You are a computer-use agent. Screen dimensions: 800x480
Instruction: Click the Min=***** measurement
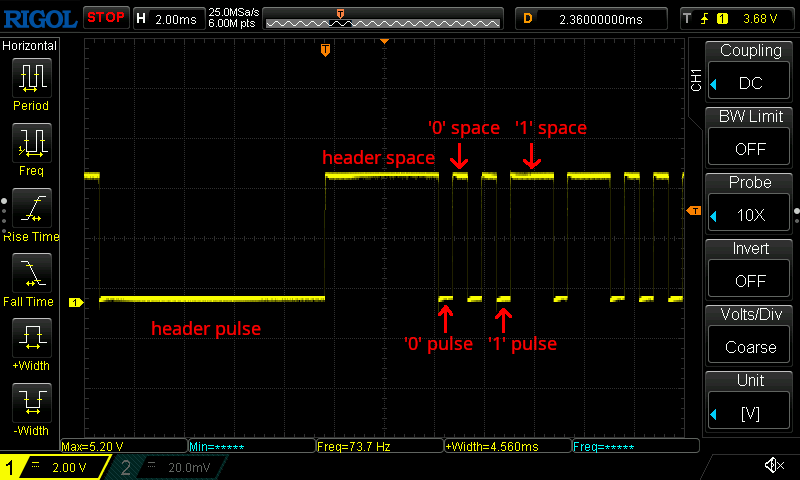click(x=252, y=446)
